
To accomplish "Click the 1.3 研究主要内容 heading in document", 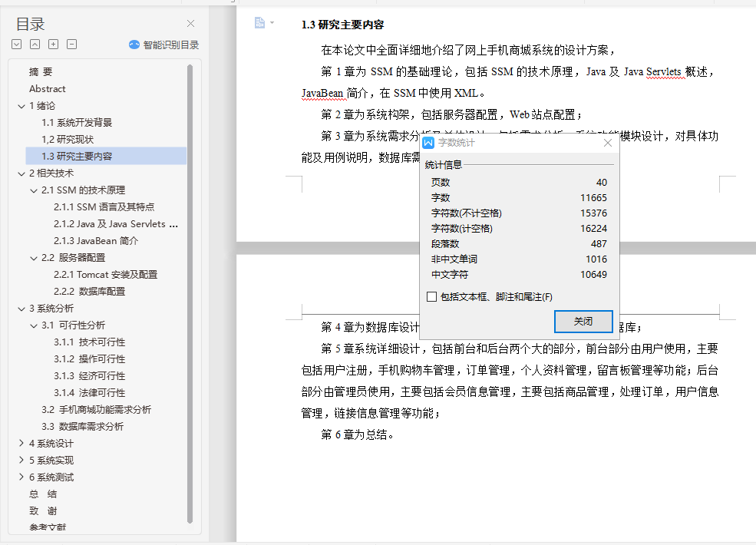I will [343, 25].
